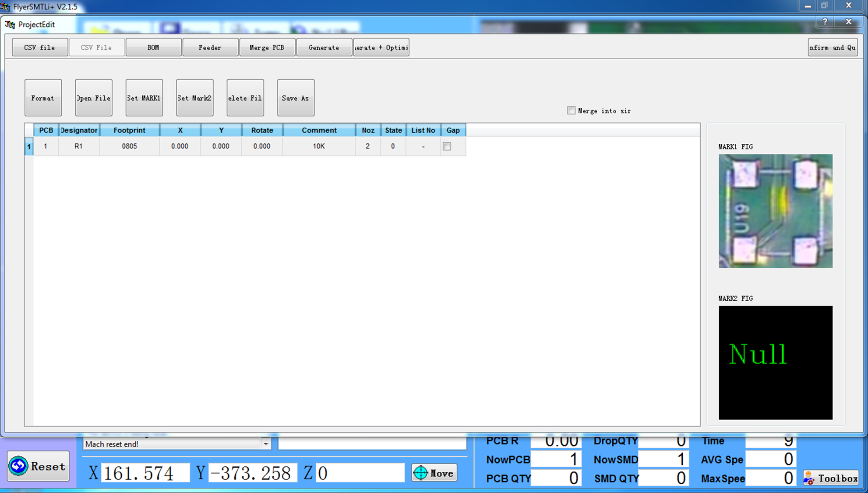Viewport: 868px width, 493px height.
Task: Click the PCB column header
Action: (x=46, y=130)
